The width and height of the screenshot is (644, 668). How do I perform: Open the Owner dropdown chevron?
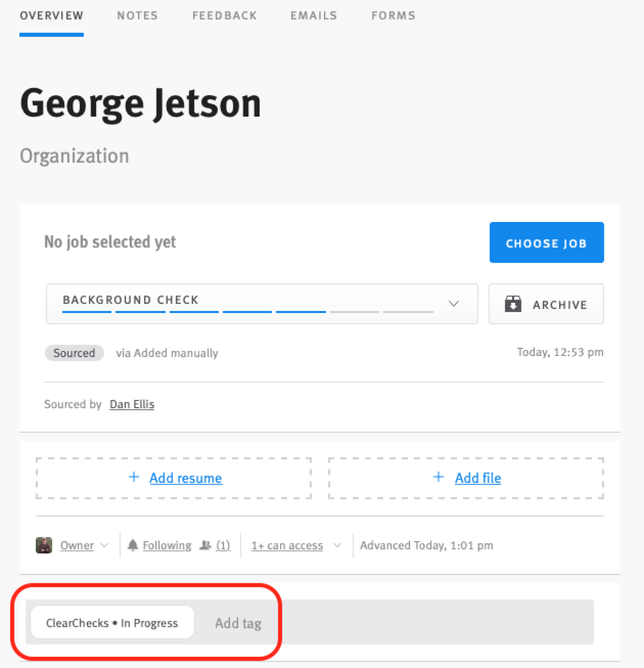[105, 545]
